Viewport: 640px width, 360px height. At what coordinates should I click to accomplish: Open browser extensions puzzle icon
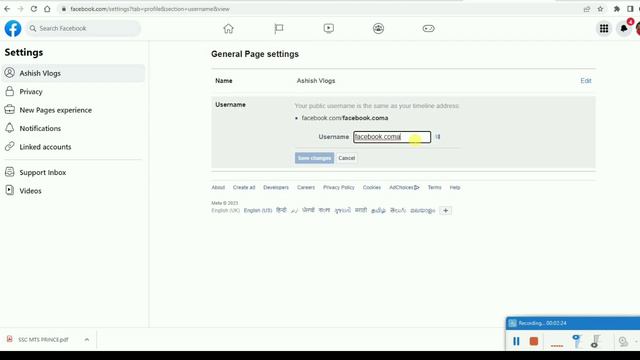pyautogui.click(x=617, y=9)
